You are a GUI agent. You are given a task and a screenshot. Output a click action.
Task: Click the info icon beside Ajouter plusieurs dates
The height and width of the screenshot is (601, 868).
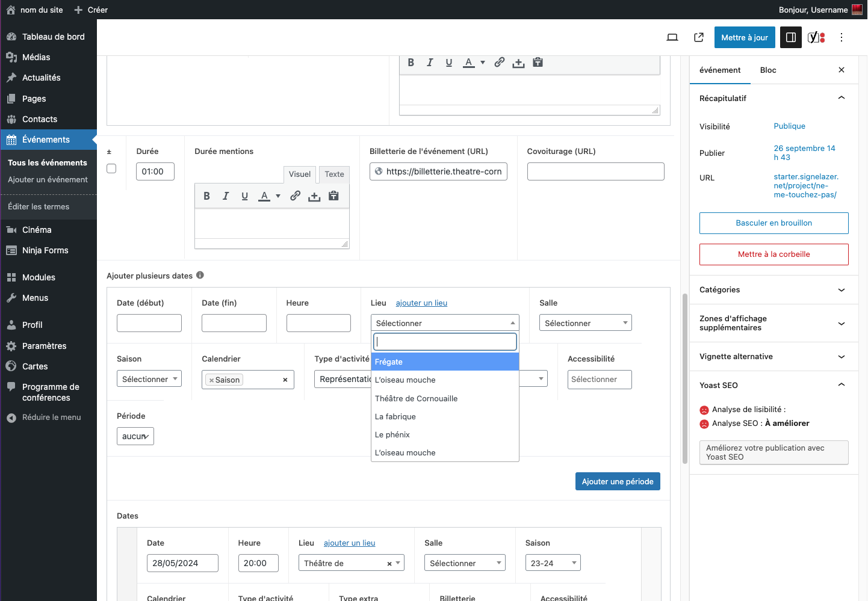200,276
